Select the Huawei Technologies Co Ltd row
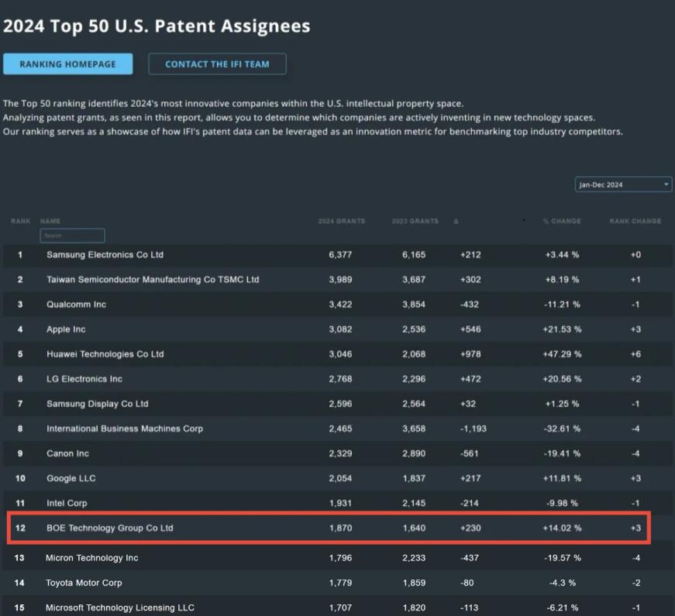 [x=310, y=354]
